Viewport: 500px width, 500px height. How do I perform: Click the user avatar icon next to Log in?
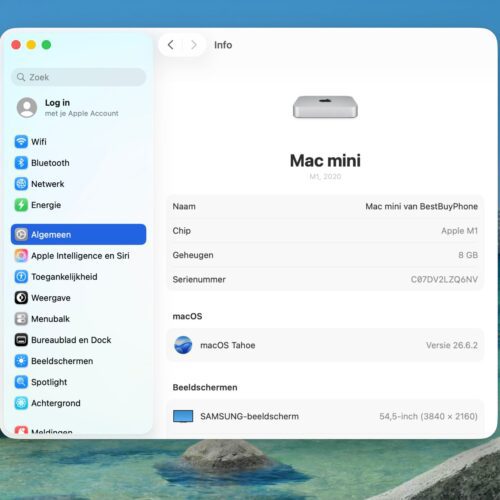pyautogui.click(x=27, y=107)
